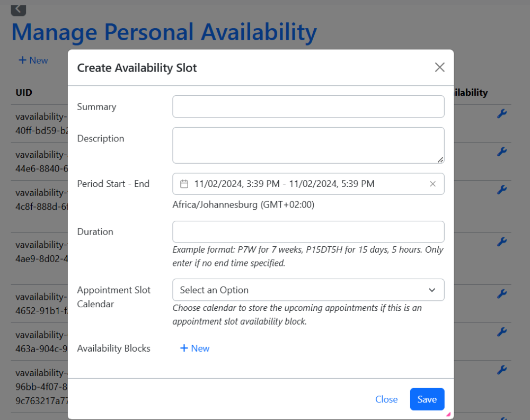Viewport: 530px width, 420px height.
Task: Click the wrench icon for the 96bb-4f07 row
Action: pyautogui.click(x=501, y=370)
